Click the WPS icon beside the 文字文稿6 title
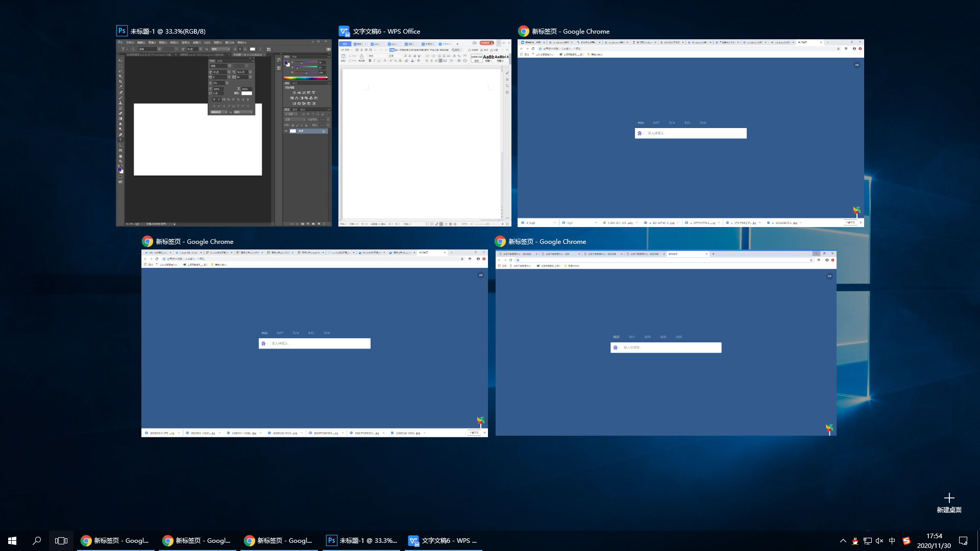Viewport: 980px width, 551px height. (345, 31)
